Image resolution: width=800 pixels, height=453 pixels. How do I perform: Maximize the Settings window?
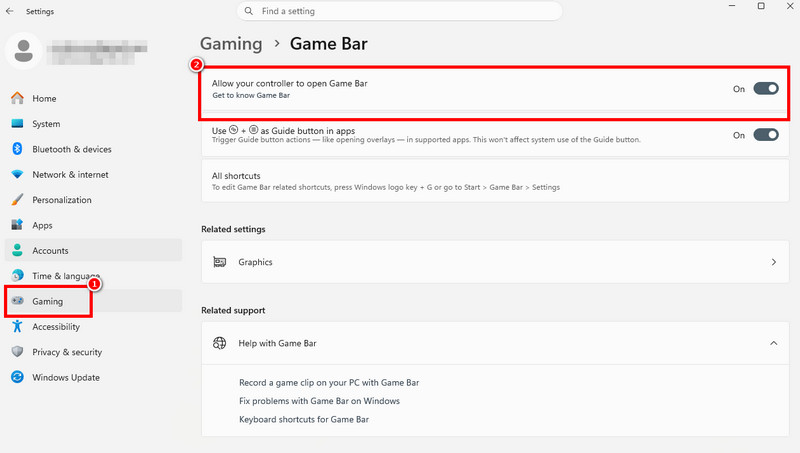coord(761,6)
